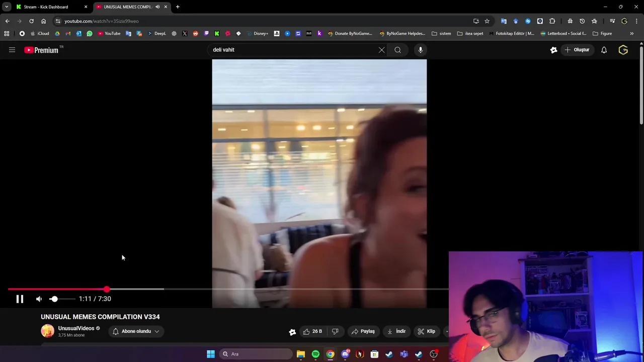
Task: Open the WhatsApp bookmark icon
Action: pyautogui.click(x=90, y=34)
